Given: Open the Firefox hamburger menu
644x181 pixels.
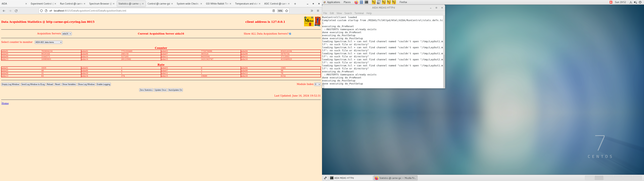Looking at the screenshot, I should 318,11.
